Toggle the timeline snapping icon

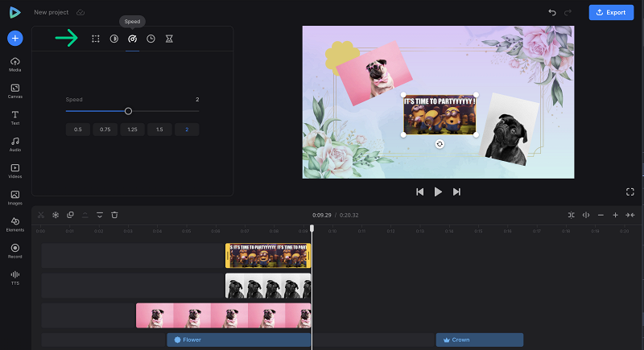[x=572, y=215]
